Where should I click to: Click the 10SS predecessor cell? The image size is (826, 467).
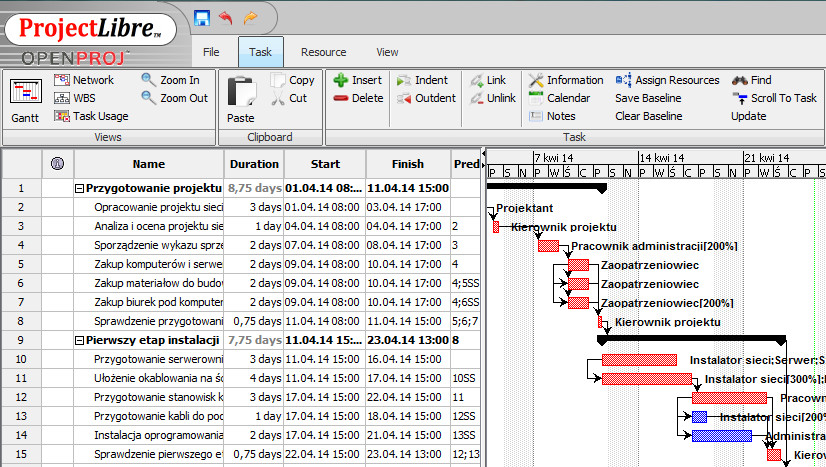[465, 379]
